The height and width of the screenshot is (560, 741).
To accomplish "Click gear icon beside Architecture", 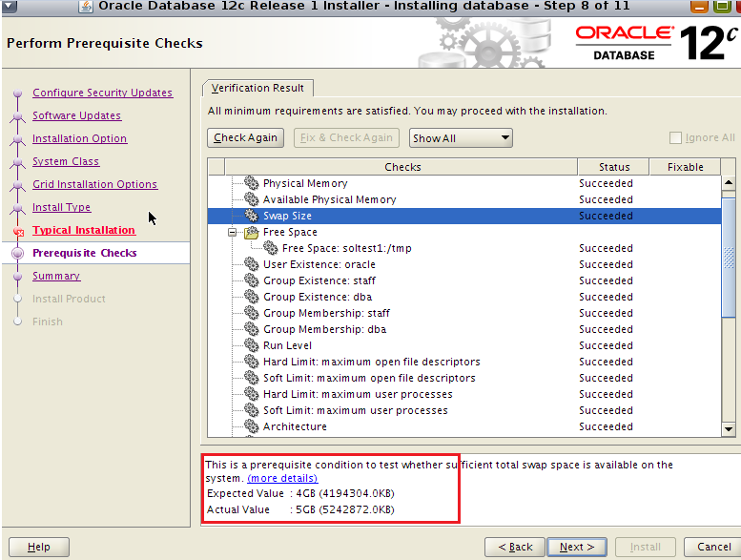I will [x=252, y=426].
